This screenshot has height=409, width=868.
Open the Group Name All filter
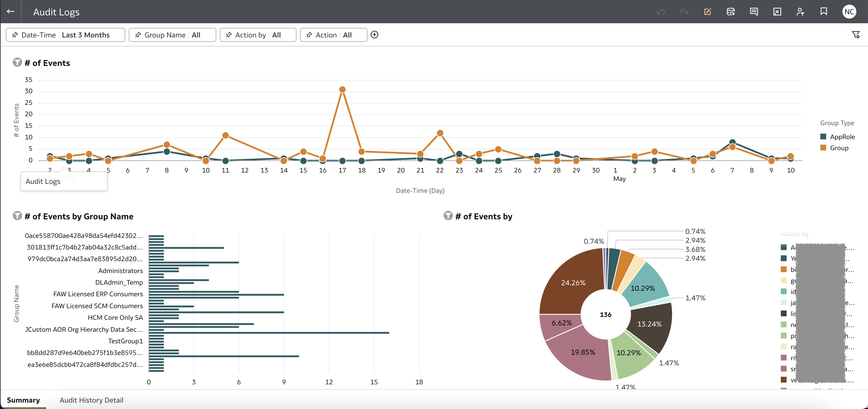point(172,35)
